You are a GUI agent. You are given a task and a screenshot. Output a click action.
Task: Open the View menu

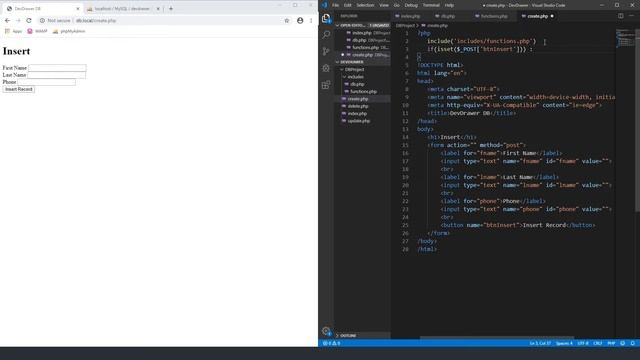[x=384, y=5]
